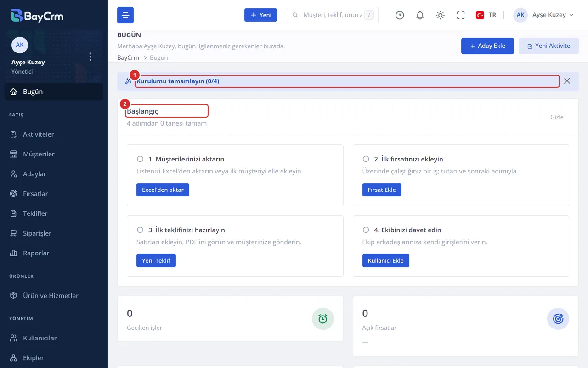The image size is (588, 368).
Task: Hide the Başlangıç panel with Gizle
Action: coord(557,117)
